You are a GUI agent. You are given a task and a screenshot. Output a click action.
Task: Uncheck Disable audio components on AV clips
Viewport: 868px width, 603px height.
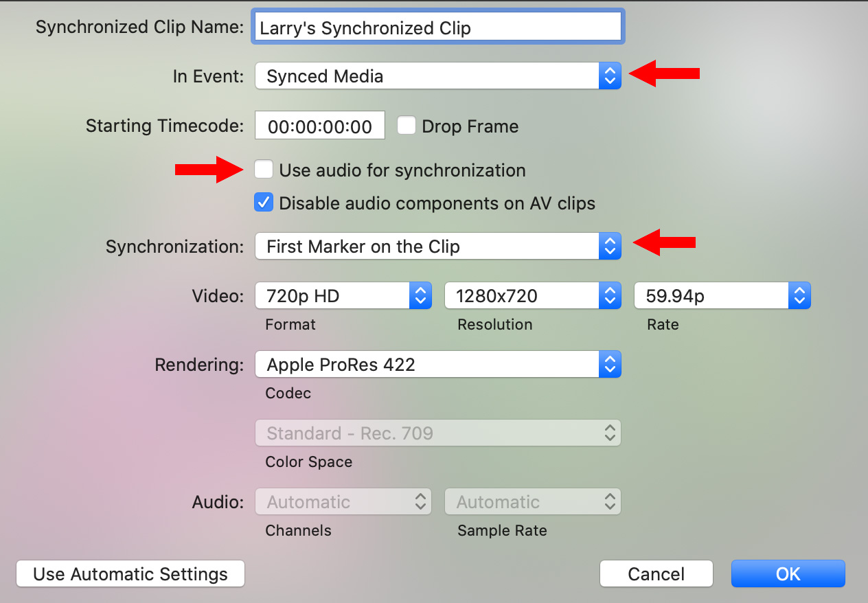(264, 203)
